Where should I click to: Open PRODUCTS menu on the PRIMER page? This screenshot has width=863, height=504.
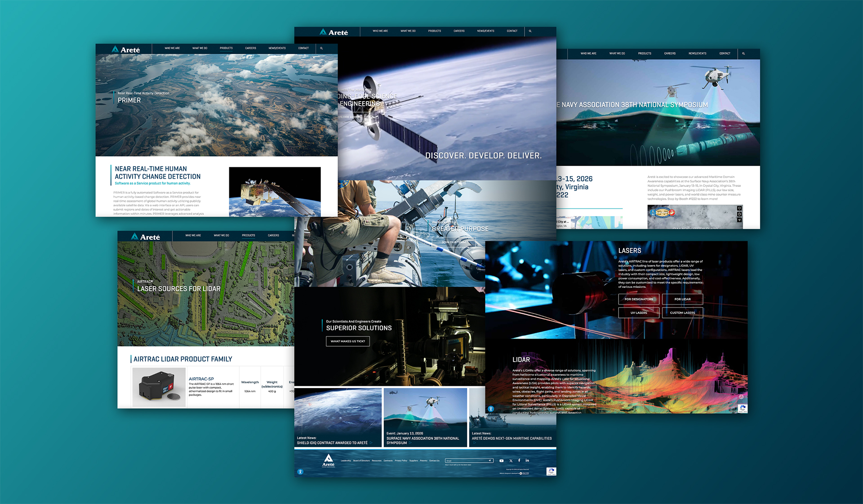226,48
